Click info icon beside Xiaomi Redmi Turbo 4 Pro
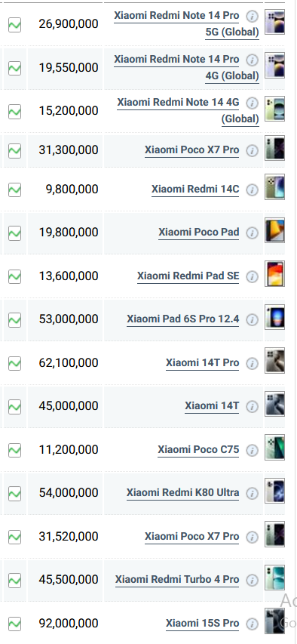Screen dimensions: 297x644 click(x=253, y=581)
